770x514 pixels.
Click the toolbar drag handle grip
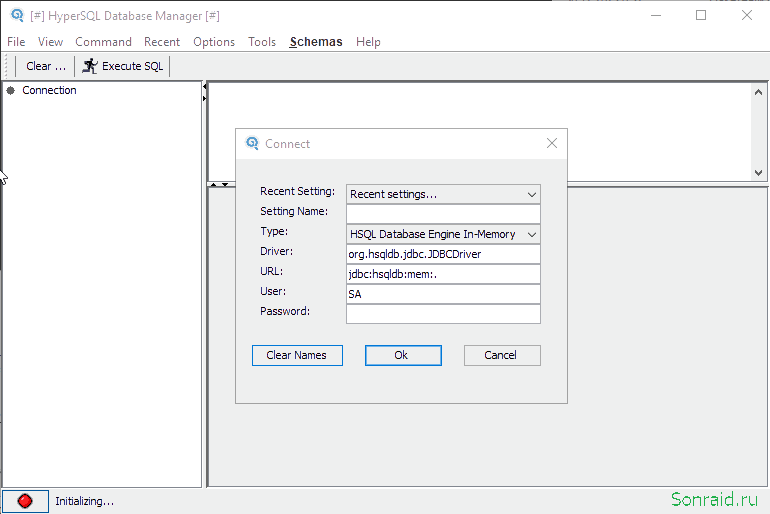coord(6,66)
